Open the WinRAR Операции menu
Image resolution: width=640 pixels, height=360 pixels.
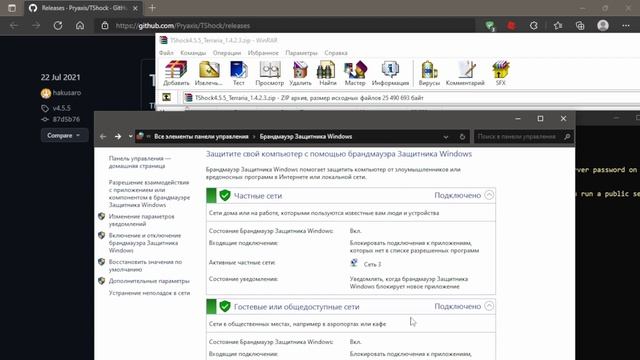pyautogui.click(x=227, y=53)
